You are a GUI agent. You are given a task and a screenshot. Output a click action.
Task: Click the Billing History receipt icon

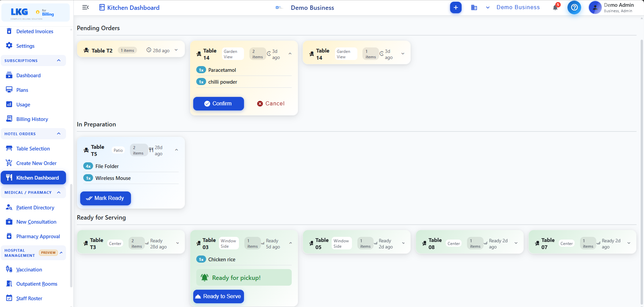(9, 119)
